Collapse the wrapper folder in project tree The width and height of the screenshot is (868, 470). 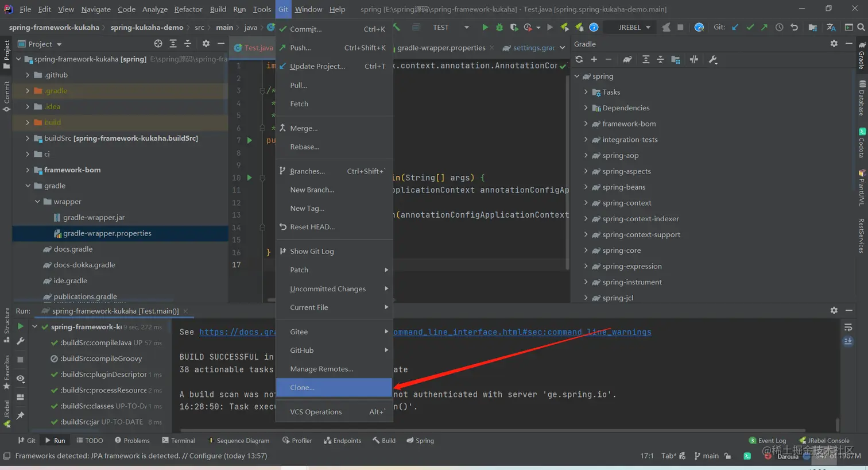click(37, 202)
